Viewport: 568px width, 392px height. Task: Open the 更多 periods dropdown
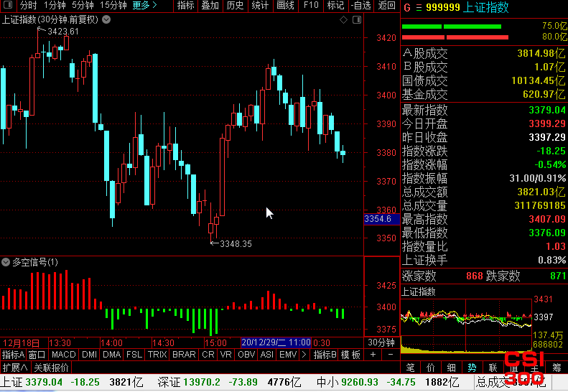(x=144, y=5)
